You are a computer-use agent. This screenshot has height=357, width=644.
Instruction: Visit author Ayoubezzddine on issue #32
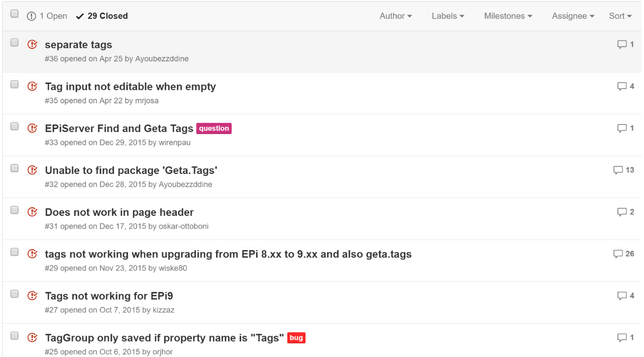tap(185, 184)
